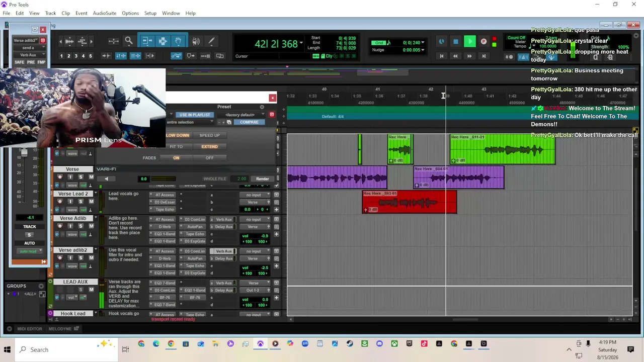Click Verse adlib2 Verb Aux send

click(224, 251)
